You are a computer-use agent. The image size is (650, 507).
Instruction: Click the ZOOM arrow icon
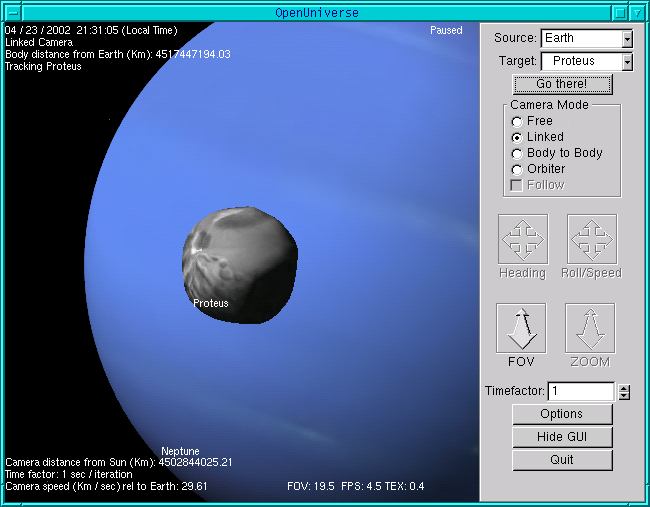pyautogui.click(x=590, y=328)
